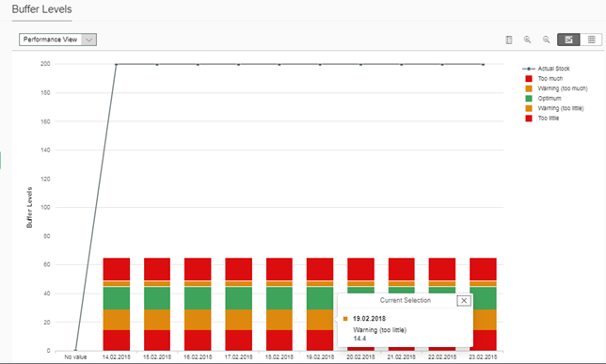Select the green Optimum segment for 14.02.2018
Viewport: 606px width, 364px height.
117,298
